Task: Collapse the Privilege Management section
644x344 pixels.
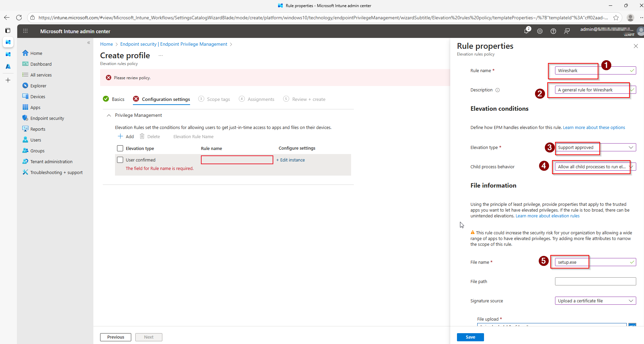Action: [109, 115]
